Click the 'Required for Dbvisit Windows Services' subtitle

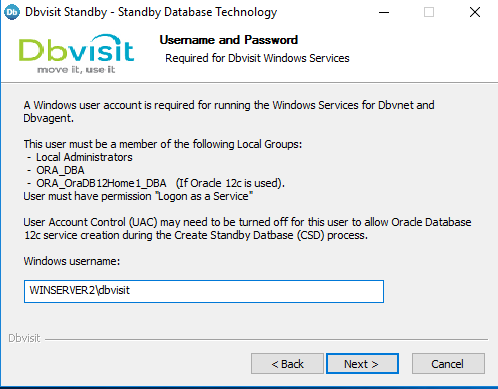(x=257, y=58)
